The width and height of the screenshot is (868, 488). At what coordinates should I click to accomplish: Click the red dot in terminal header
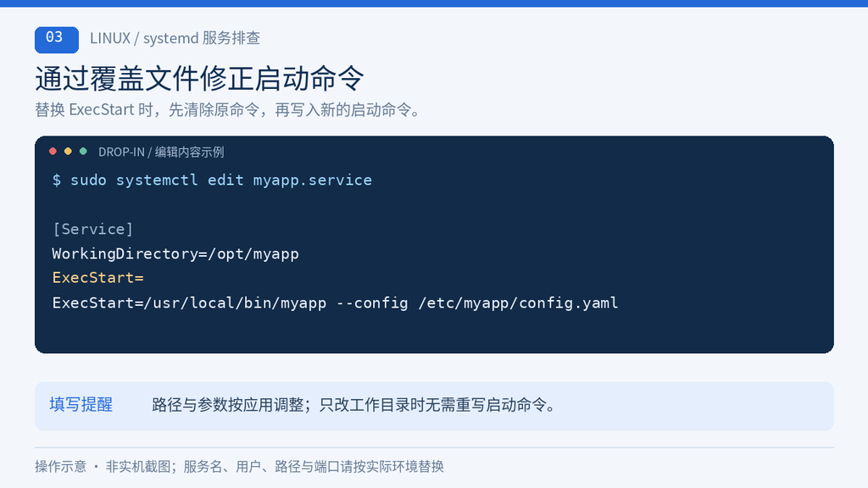53,151
